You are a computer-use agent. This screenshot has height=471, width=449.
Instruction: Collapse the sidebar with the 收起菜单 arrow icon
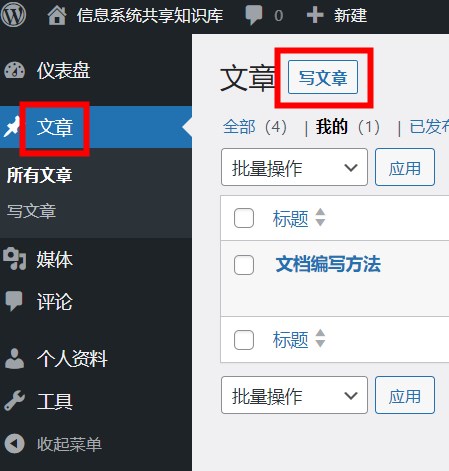click(14, 444)
